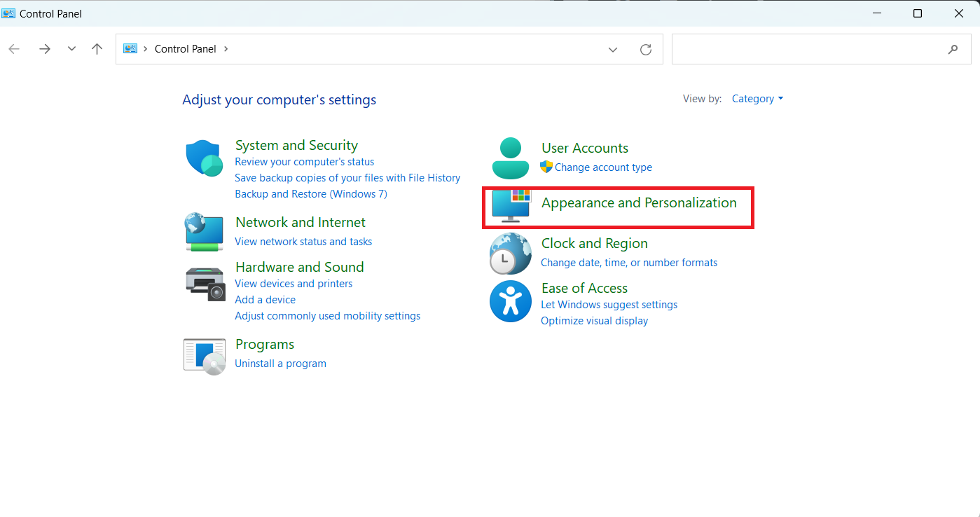
Task: Open the Appearance and Personalization monitor icon
Action: [511, 206]
